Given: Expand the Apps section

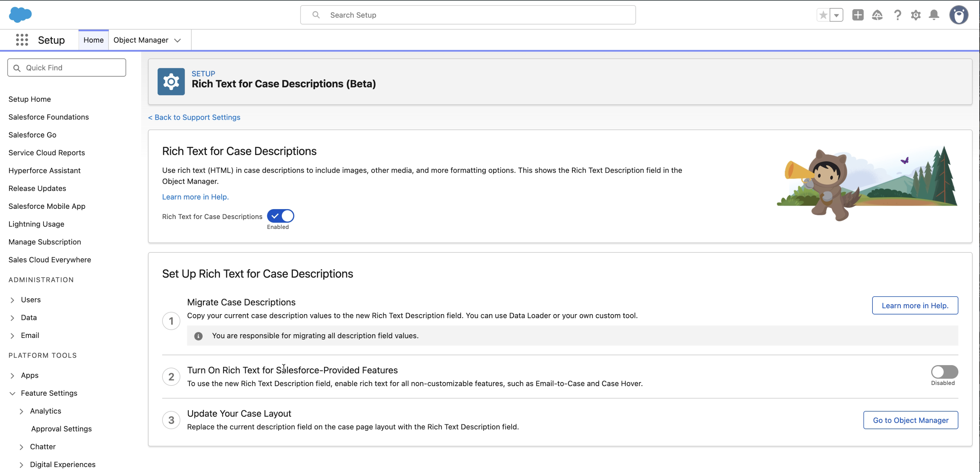Looking at the screenshot, I should pos(12,376).
